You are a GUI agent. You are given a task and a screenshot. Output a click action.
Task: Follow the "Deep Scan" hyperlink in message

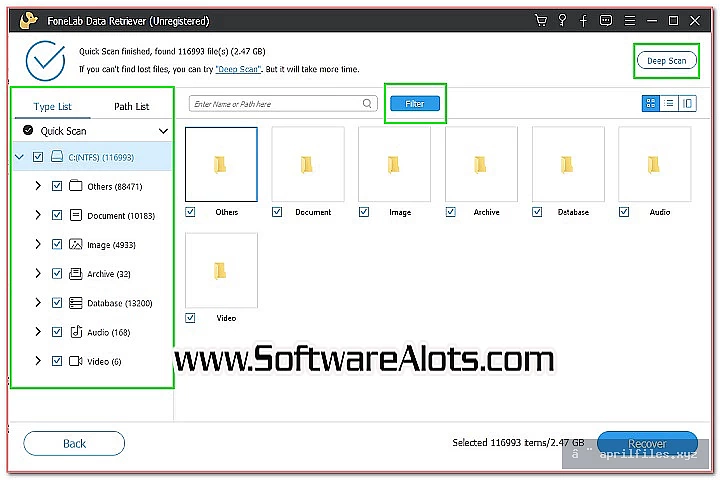(238, 69)
